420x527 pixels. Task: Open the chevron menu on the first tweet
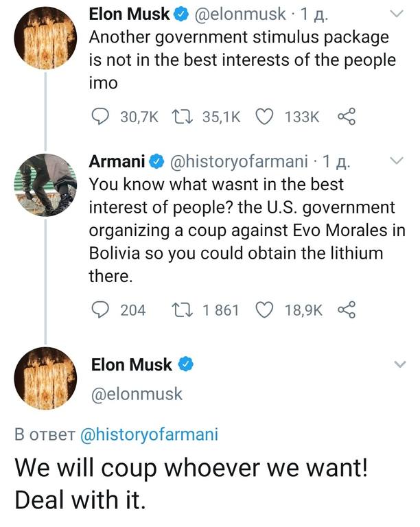pyautogui.click(x=397, y=13)
